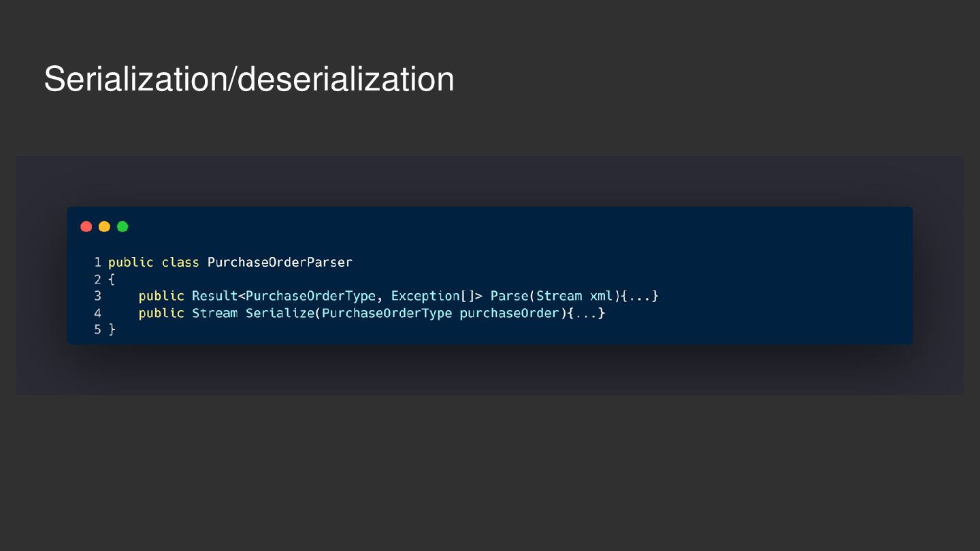The image size is (980, 551).
Task: Click line number 5 in the gutter
Action: click(x=97, y=329)
